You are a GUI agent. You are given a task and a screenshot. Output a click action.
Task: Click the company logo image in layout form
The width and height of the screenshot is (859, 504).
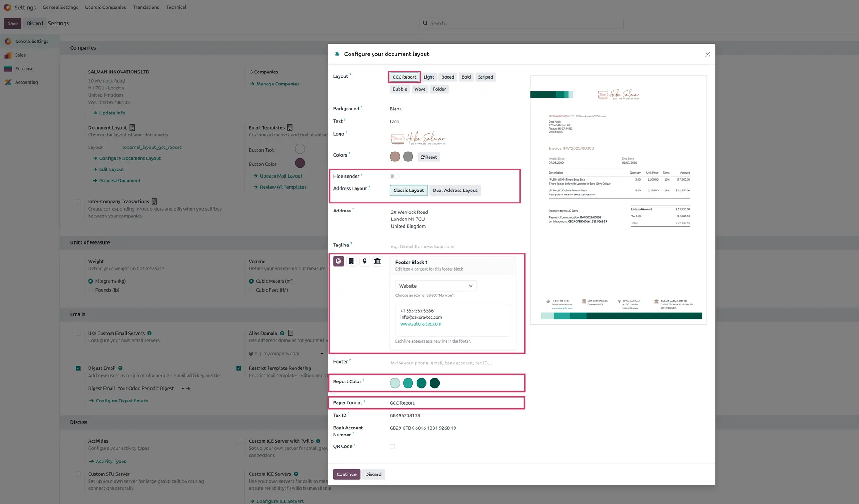coord(417,138)
